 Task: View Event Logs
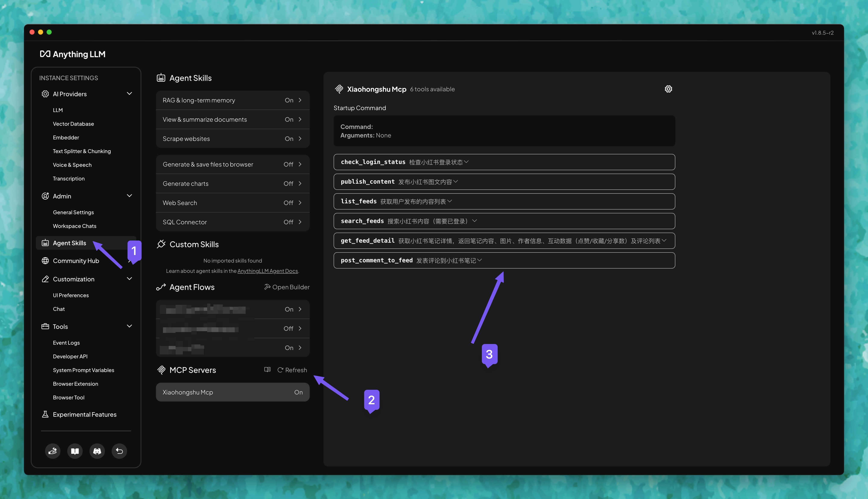[x=66, y=343]
